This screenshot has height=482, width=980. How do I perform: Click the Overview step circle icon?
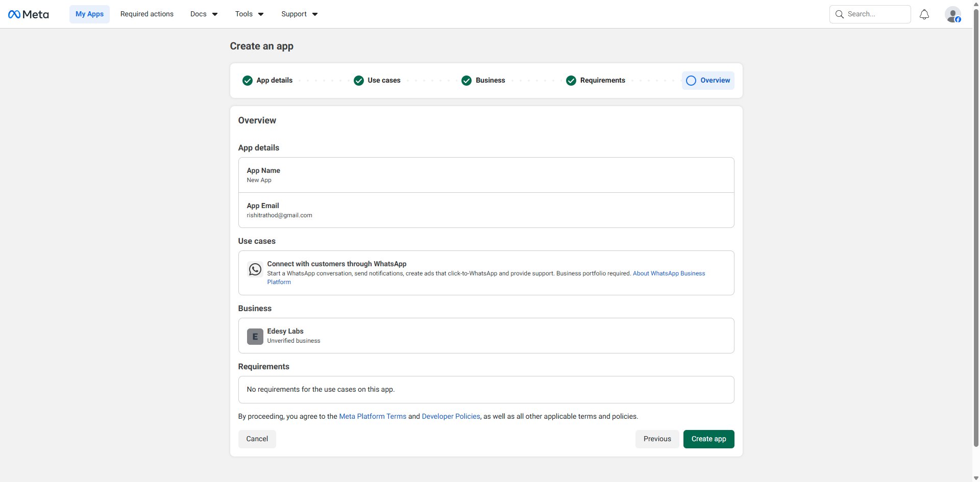(x=691, y=81)
